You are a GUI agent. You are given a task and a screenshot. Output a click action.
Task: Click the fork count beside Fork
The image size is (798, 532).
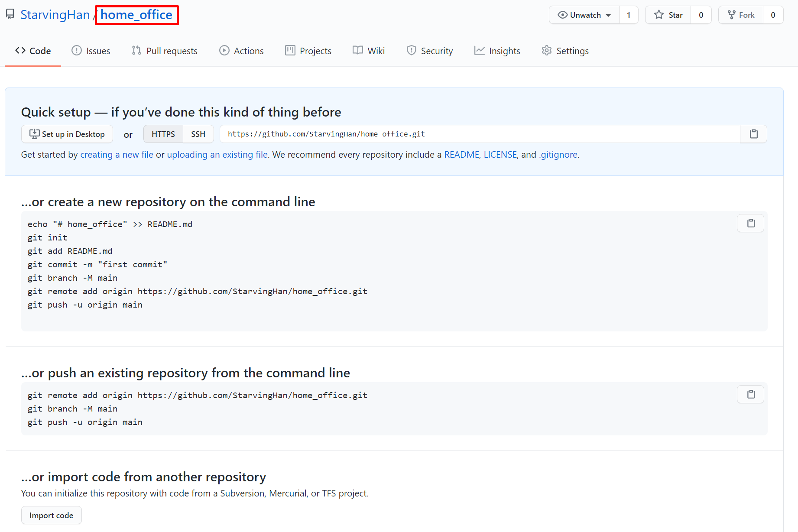(773, 15)
